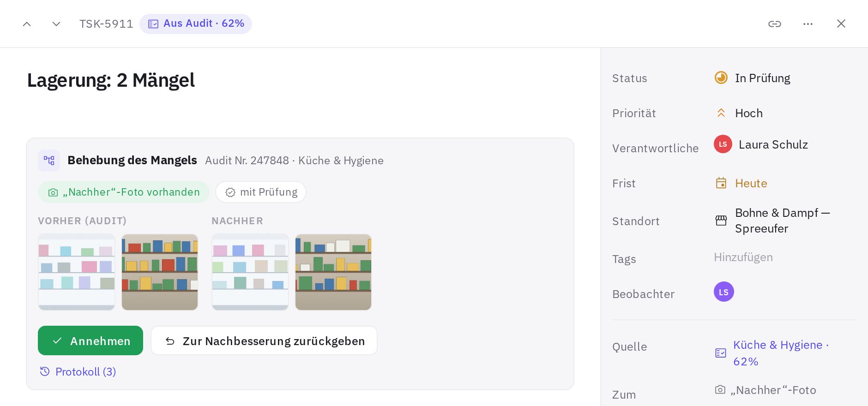Open second Vorher audit photo with colorful shelves

160,272
